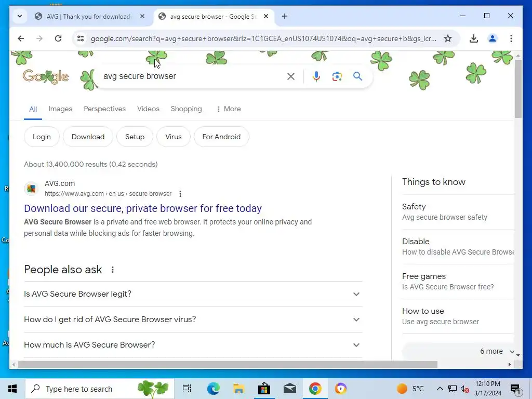Open the notification center icon
This screenshot has height=399, width=532.
tap(515, 389)
